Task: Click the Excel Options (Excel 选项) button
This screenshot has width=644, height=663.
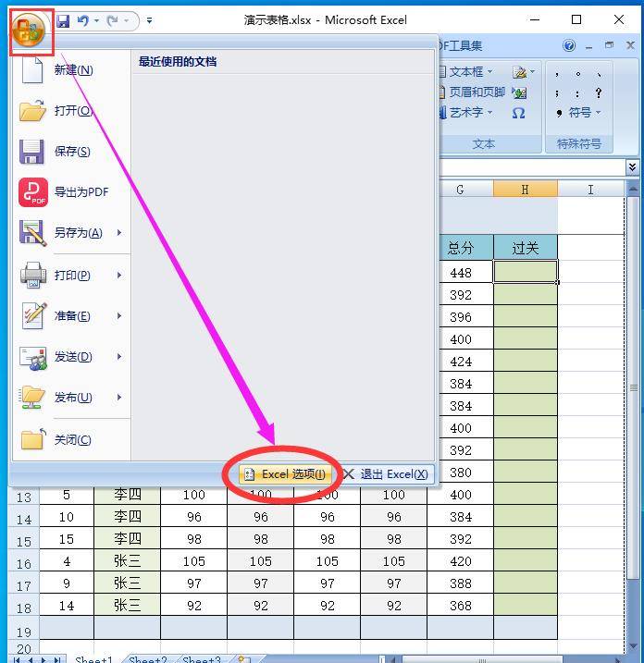Action: click(x=285, y=474)
